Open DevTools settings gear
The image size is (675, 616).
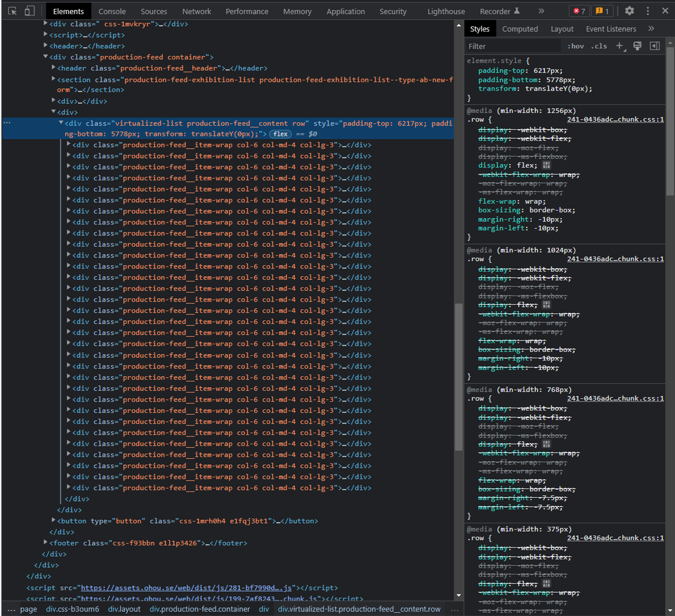[629, 11]
